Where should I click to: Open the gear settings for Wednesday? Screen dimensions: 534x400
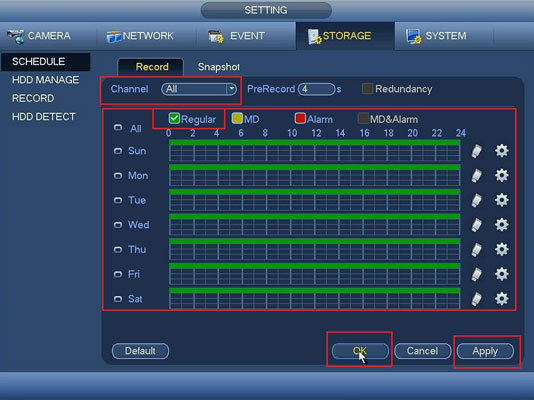tap(501, 225)
